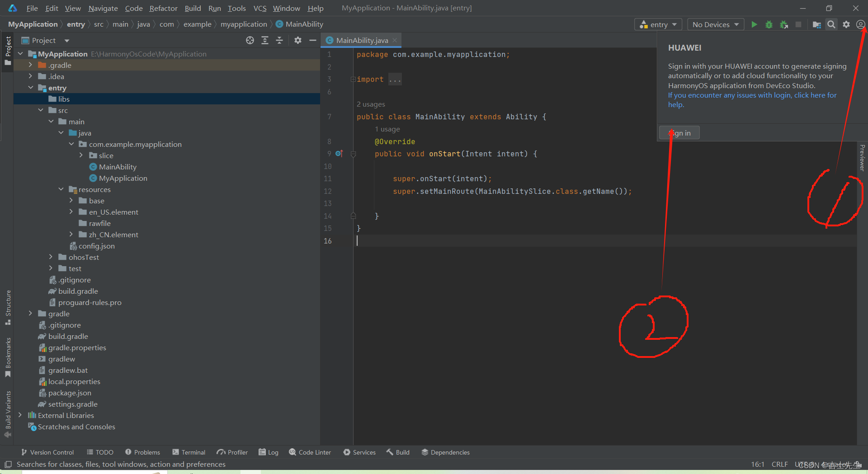Open IDE settings gear in top toolbar

pos(846,24)
